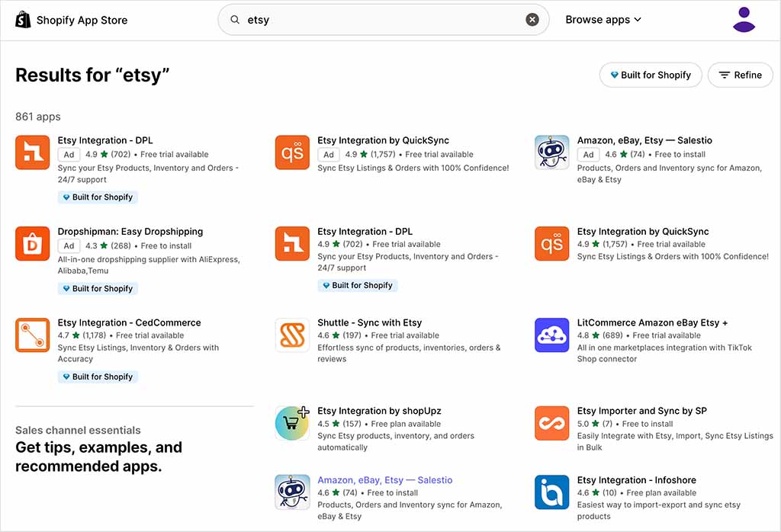Click the Infoshore app icon

tap(551, 492)
